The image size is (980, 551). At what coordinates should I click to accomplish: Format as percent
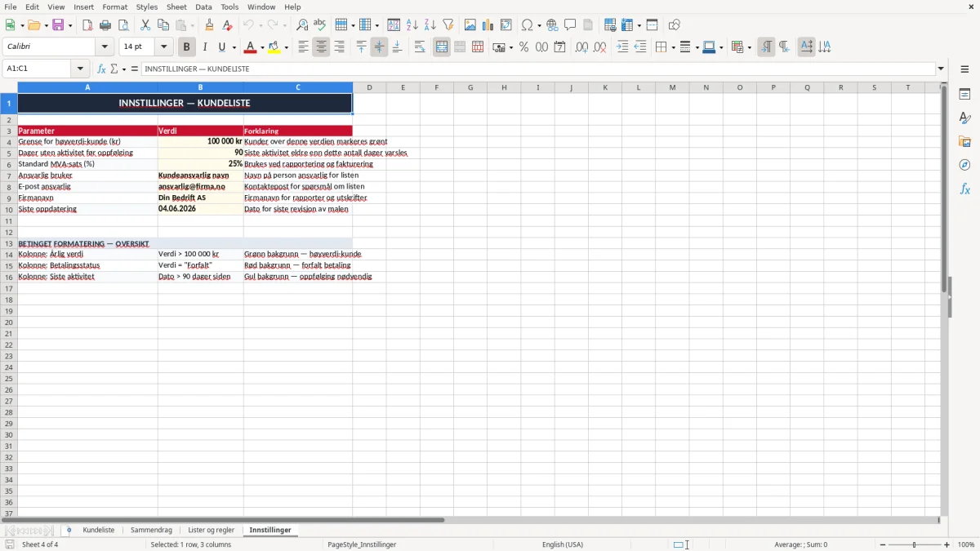(x=523, y=47)
